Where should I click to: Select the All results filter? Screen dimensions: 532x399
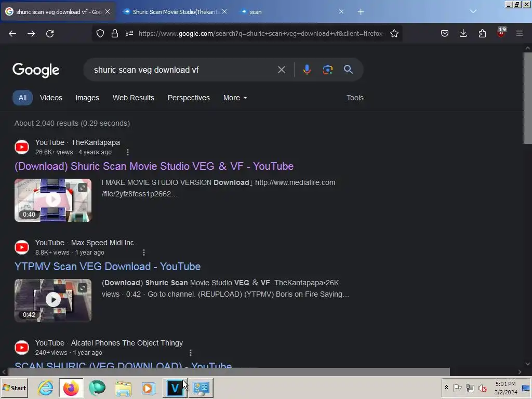tap(22, 98)
